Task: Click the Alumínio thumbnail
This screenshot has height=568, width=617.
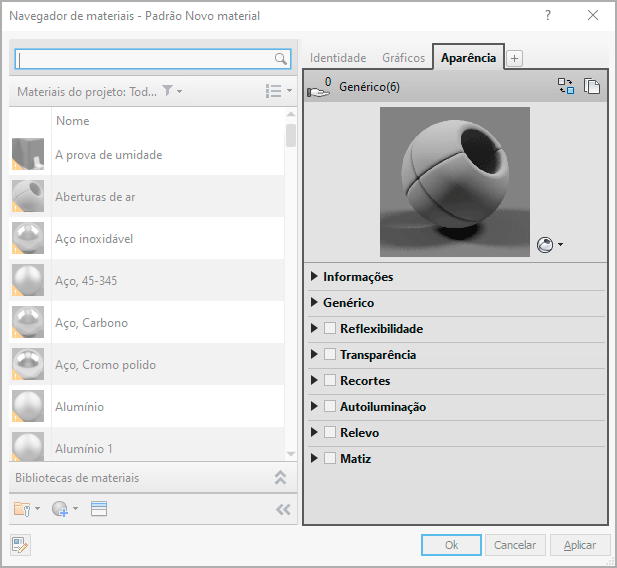Action: (28, 406)
